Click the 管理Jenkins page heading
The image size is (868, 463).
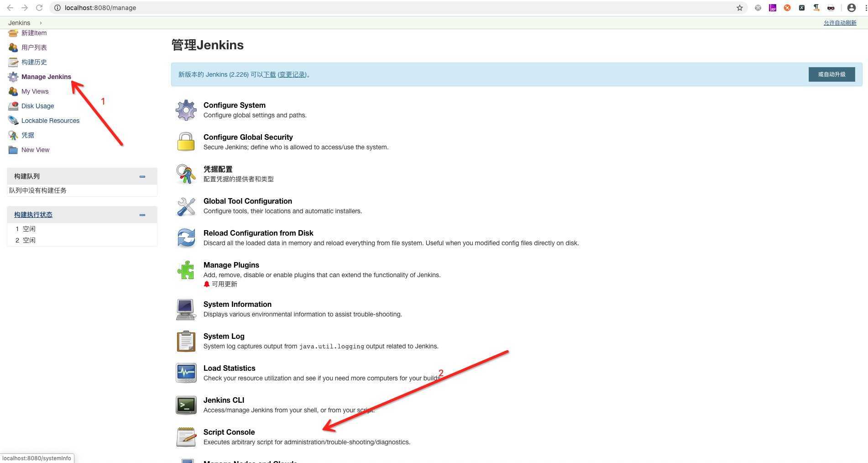[208, 45]
